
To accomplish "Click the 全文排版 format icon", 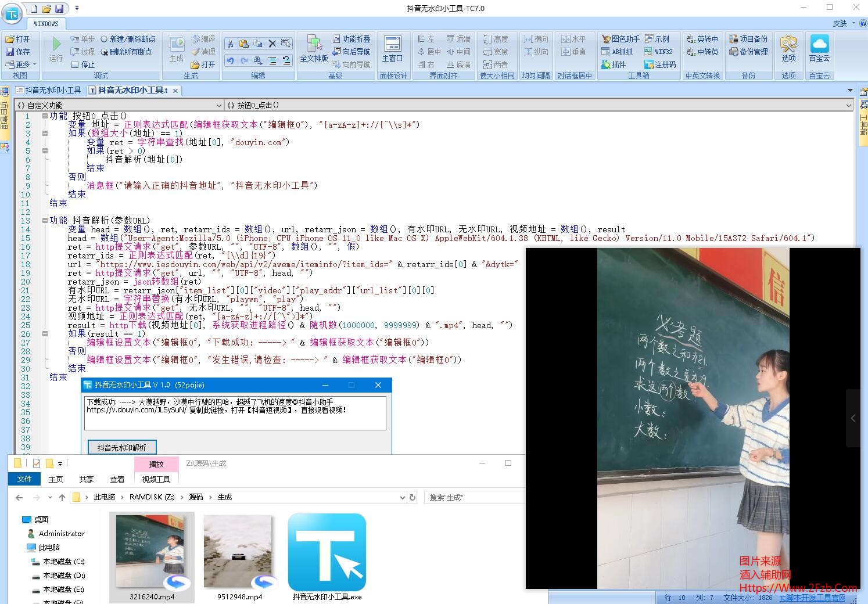I will 314,49.
